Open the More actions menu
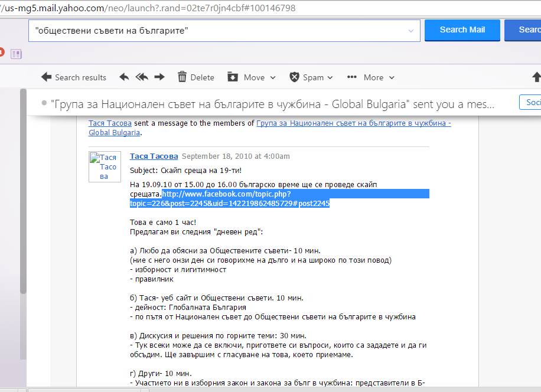Image resolution: width=541 pixels, height=392 pixels. (x=371, y=77)
